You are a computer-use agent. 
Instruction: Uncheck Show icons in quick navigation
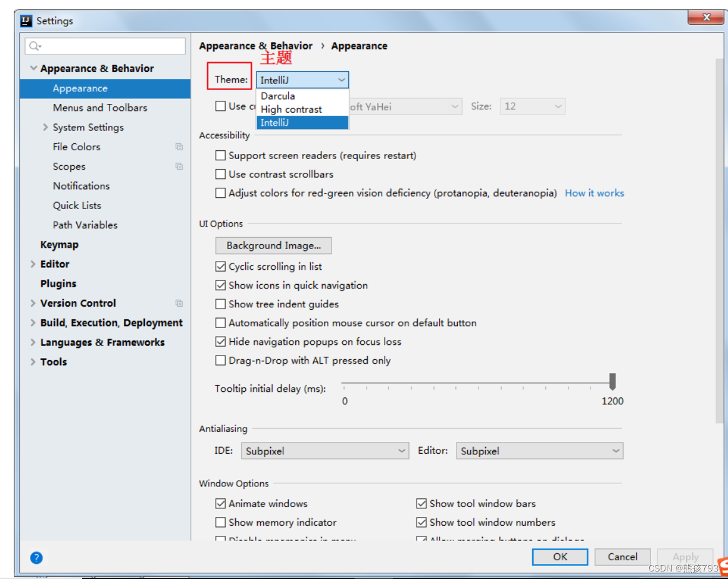click(221, 285)
